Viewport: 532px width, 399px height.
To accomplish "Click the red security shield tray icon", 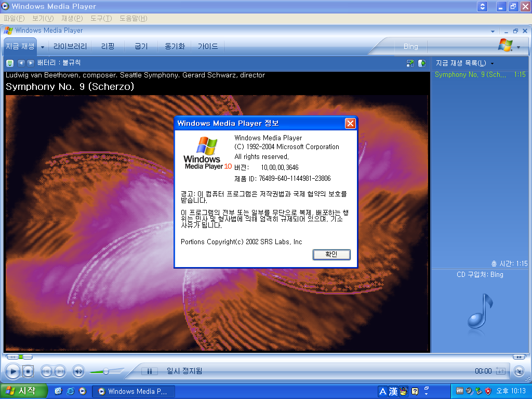I will [488, 391].
